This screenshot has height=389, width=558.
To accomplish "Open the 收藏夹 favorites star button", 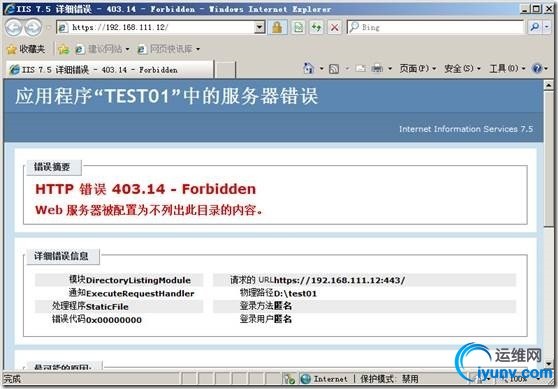I will [26, 49].
